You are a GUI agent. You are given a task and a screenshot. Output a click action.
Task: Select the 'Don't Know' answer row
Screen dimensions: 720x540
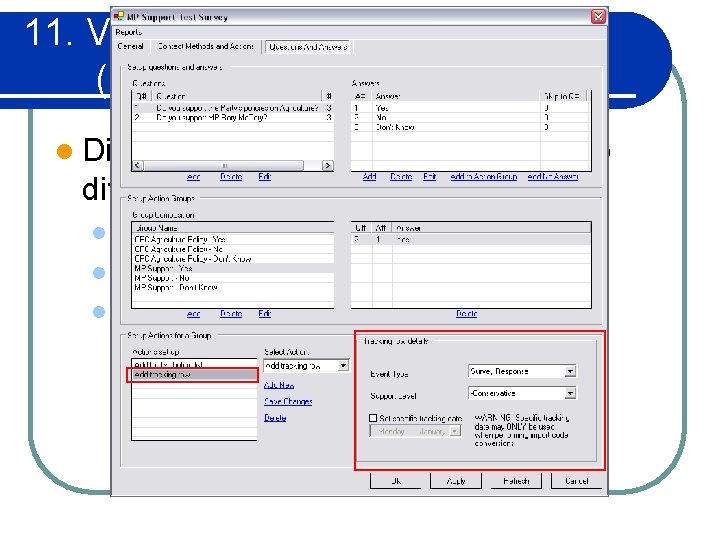[x=471, y=127]
